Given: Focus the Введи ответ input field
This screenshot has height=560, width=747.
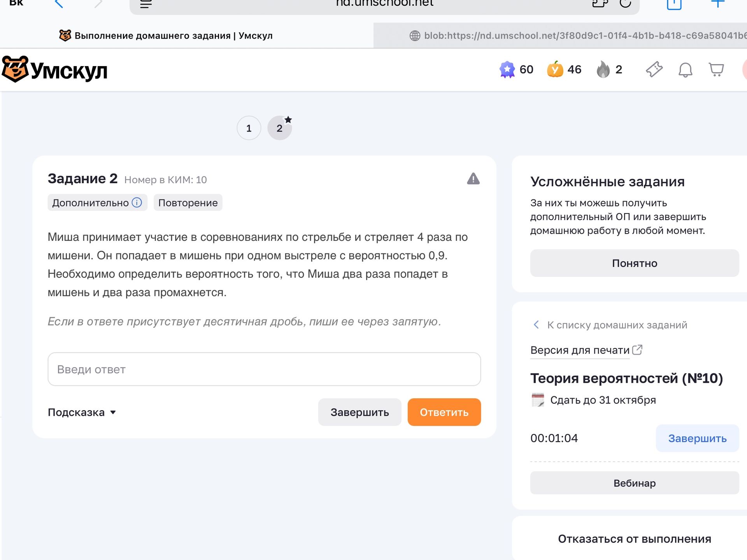Looking at the screenshot, I should point(264,369).
